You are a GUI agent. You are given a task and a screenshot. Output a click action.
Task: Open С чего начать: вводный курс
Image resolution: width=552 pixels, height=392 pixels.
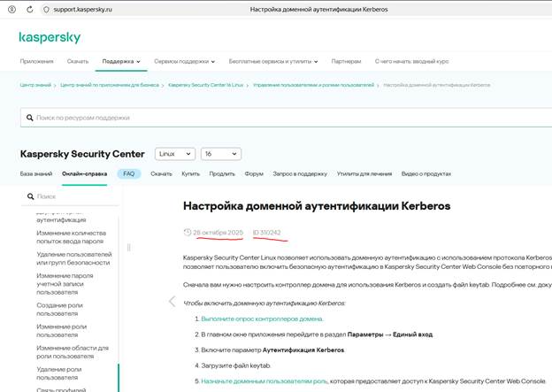pyautogui.click(x=411, y=61)
